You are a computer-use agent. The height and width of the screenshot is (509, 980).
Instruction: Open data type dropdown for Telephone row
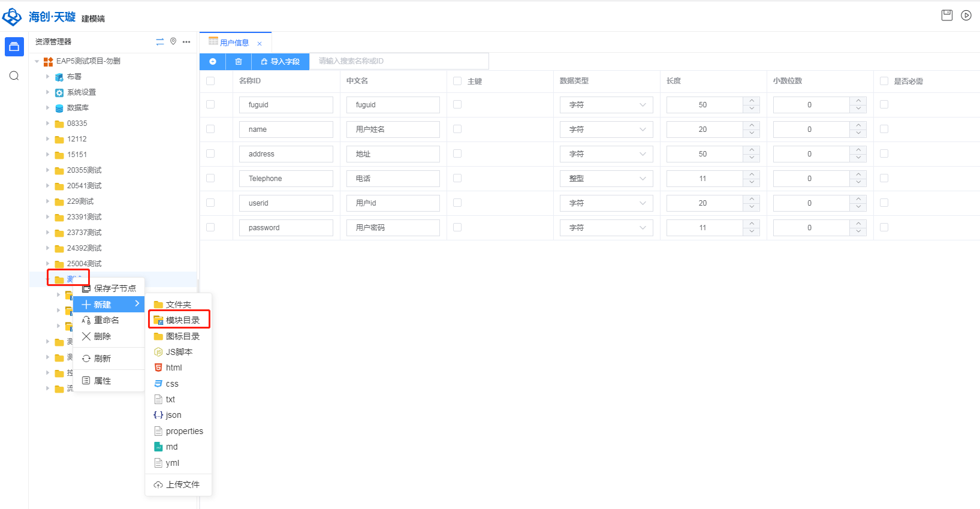(606, 179)
